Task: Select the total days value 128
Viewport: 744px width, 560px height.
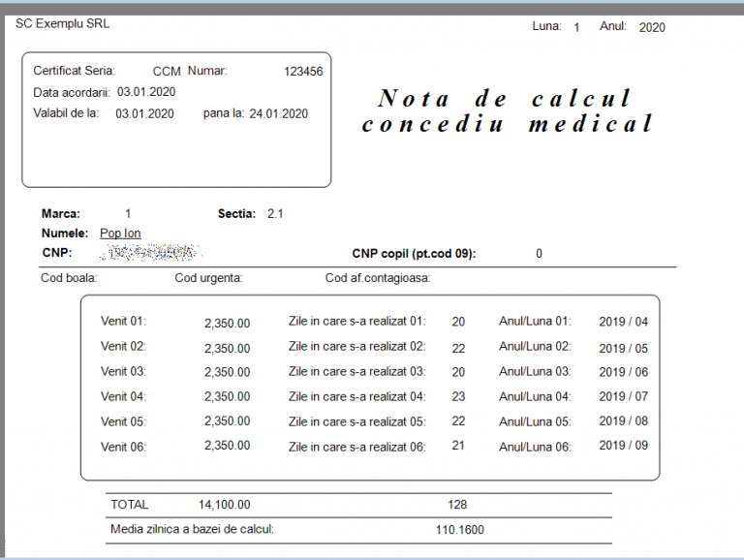Action: [x=457, y=505]
